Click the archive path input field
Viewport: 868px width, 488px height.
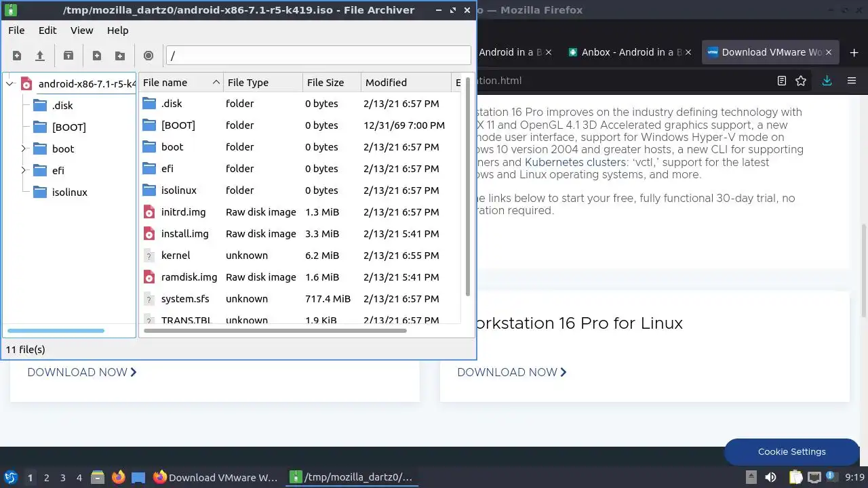[318, 56]
